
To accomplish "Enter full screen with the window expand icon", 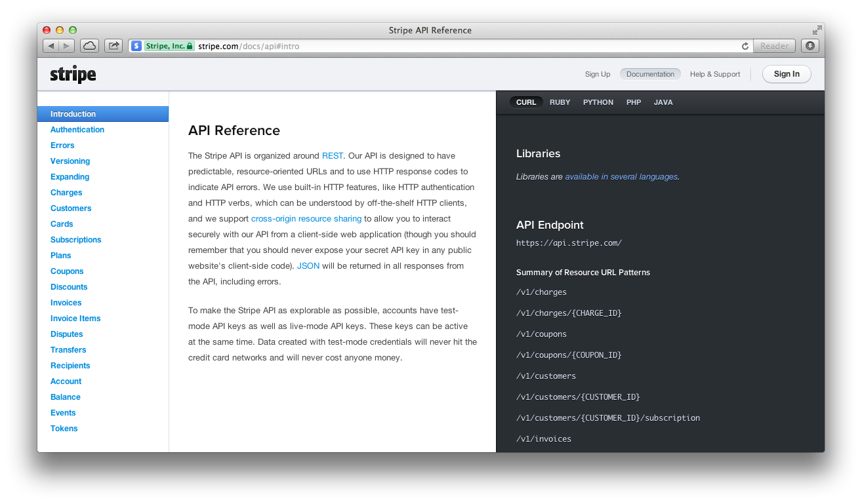I will (817, 30).
